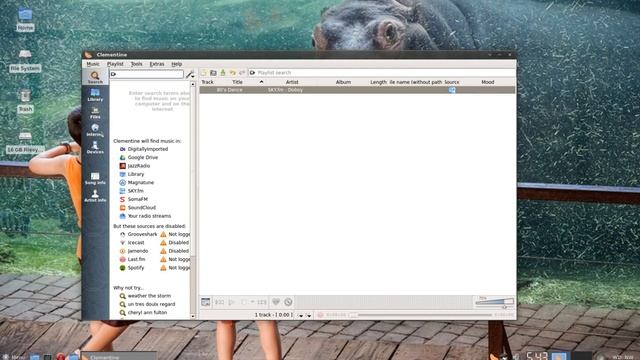
Task: Focus the Playlist search field
Action: [382, 73]
